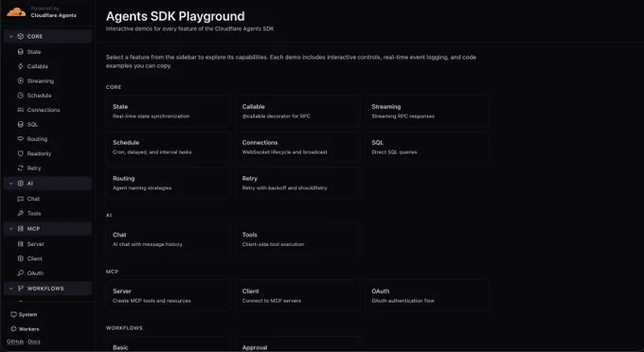Click the State database icon in sidebar
Image resolution: width=644 pixels, height=352 pixels.
click(x=21, y=52)
